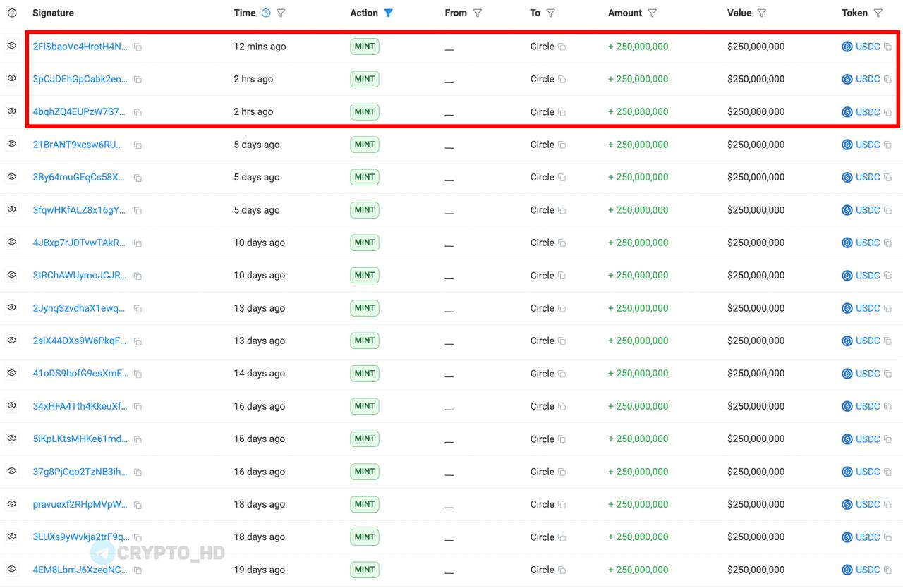Toggle eye icon for 4EM8LbmJ6XzeqNC row
Screen dimensions: 903x588
pos(12,569)
